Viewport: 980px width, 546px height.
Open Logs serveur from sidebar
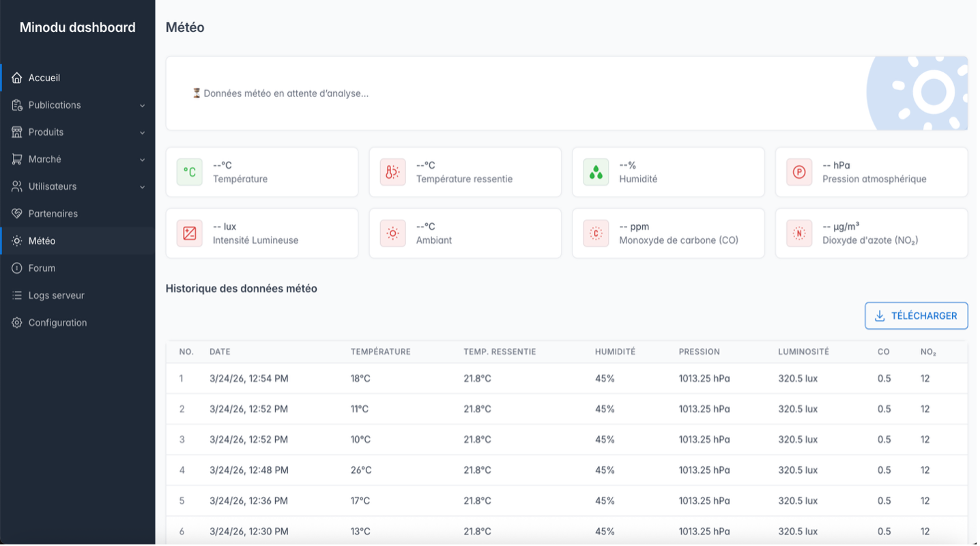(x=78, y=296)
